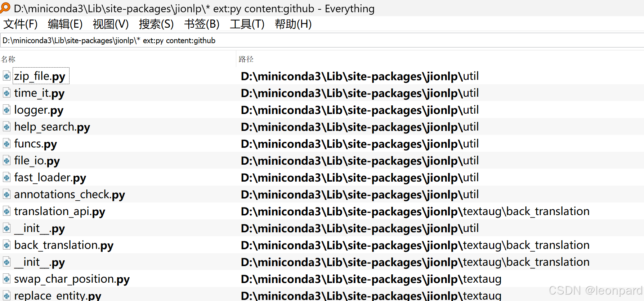
Task: Click the time_it.py Python file icon
Action: pos(6,93)
